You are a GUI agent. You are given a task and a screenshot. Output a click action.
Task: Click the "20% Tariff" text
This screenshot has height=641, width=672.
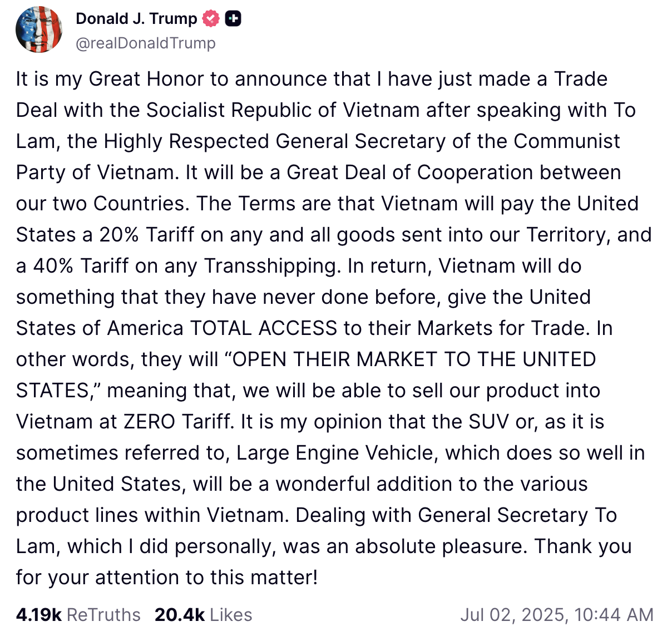click(147, 235)
